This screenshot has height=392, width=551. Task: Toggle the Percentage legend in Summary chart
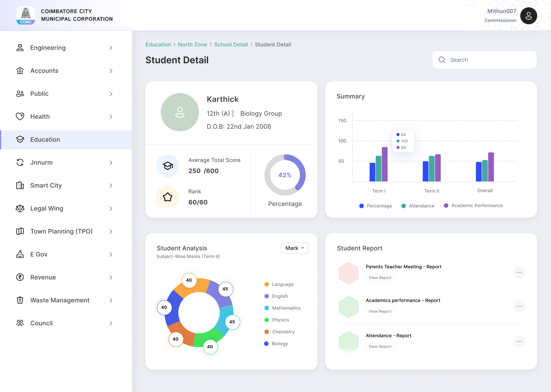(376, 206)
